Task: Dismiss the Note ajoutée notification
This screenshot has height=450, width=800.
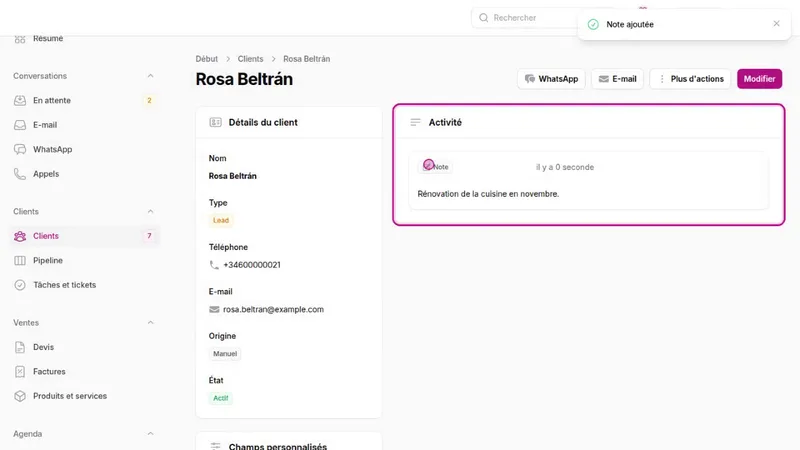Action: [776, 23]
